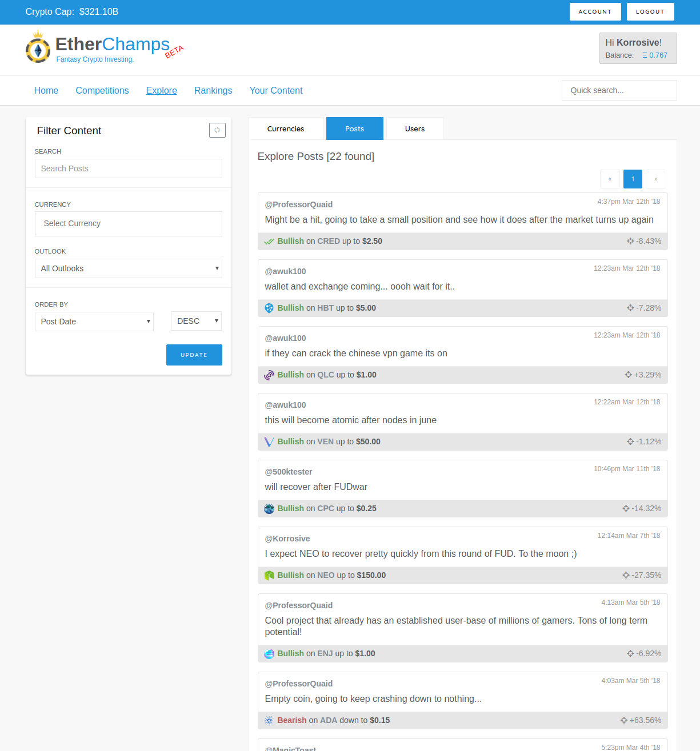Click the CPC currency link
Viewport: 700px width, 751px height.
coord(326,508)
